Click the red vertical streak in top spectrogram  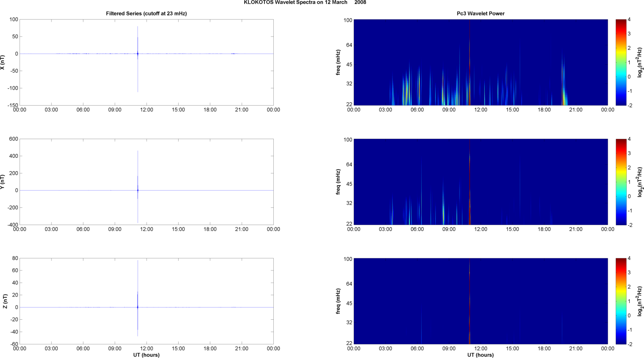(x=469, y=63)
